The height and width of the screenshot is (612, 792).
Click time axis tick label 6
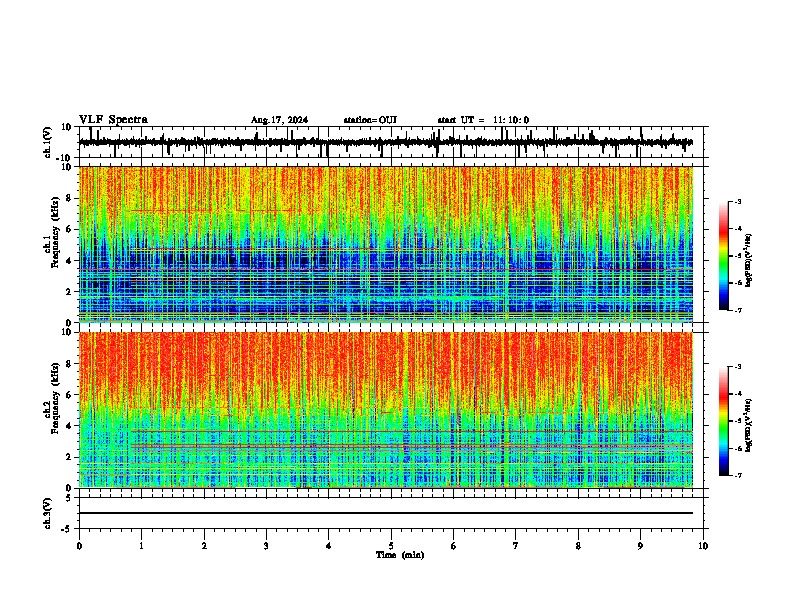(454, 546)
